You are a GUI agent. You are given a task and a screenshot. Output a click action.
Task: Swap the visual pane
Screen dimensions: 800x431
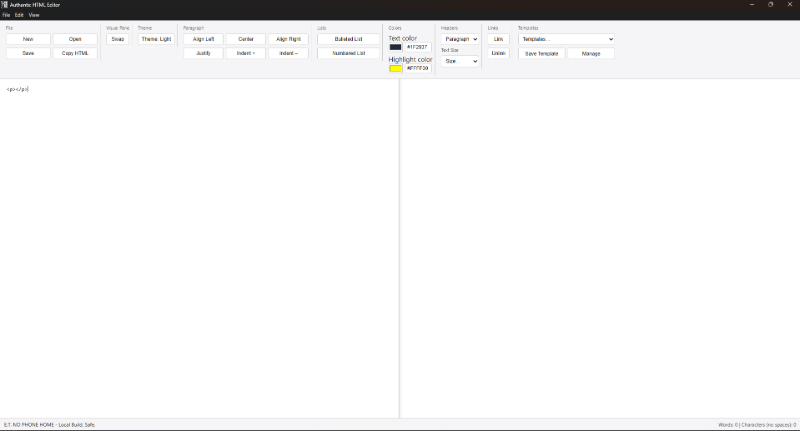tap(117, 39)
